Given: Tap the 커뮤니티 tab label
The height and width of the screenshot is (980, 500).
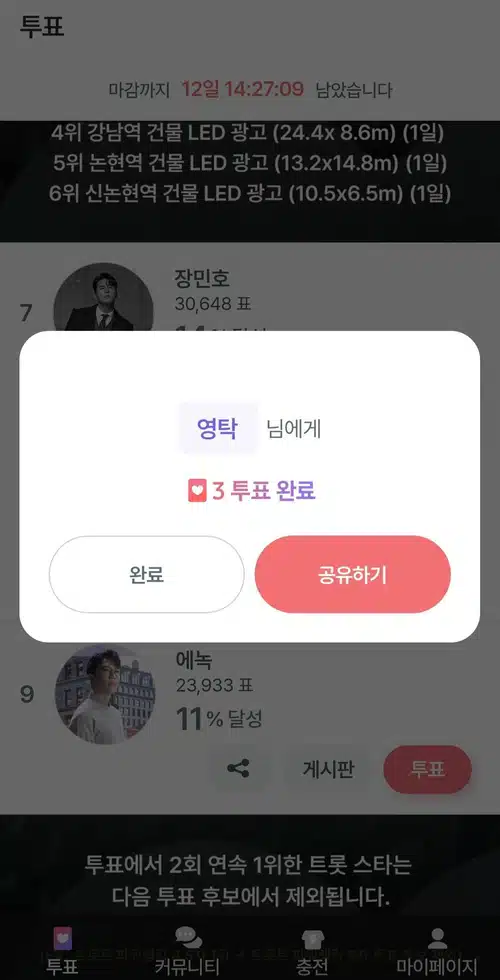Looking at the screenshot, I should [188, 967].
